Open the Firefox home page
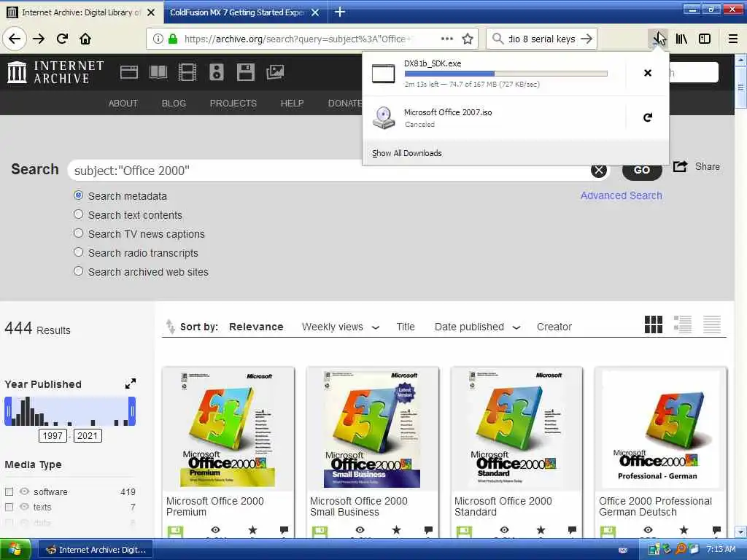 coord(85,39)
